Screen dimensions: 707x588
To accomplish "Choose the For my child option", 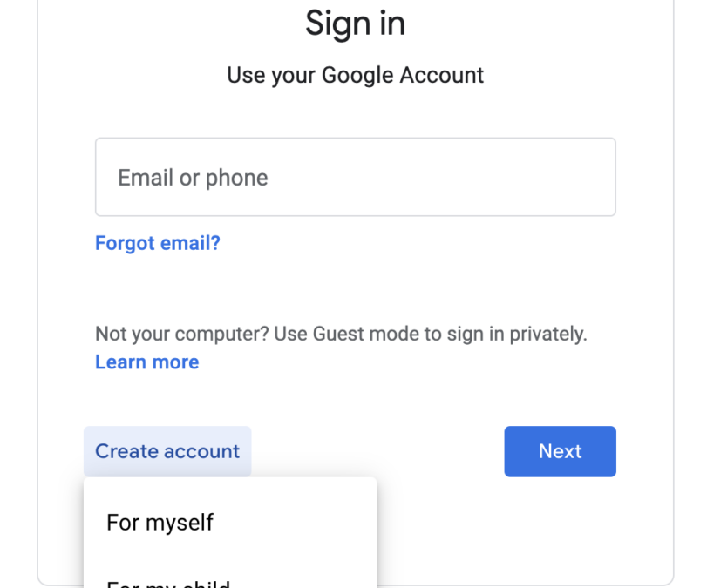I will pos(168,582).
